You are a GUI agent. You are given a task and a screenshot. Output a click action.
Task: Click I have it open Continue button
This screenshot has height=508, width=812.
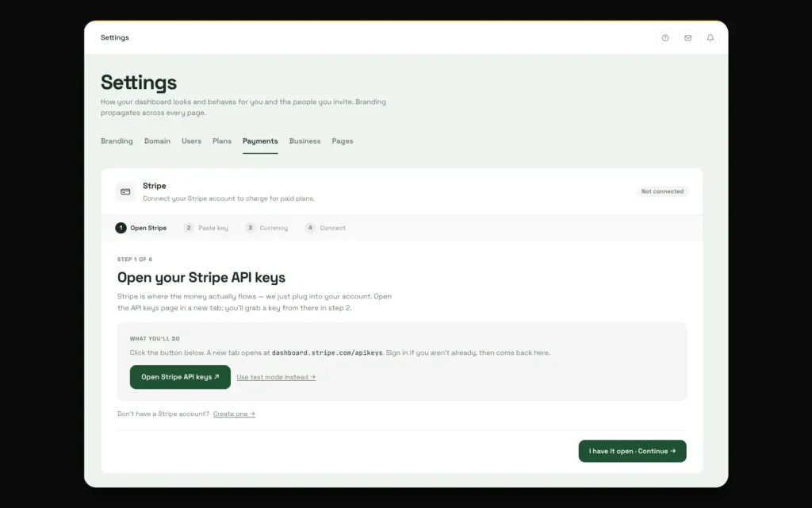pyautogui.click(x=632, y=451)
